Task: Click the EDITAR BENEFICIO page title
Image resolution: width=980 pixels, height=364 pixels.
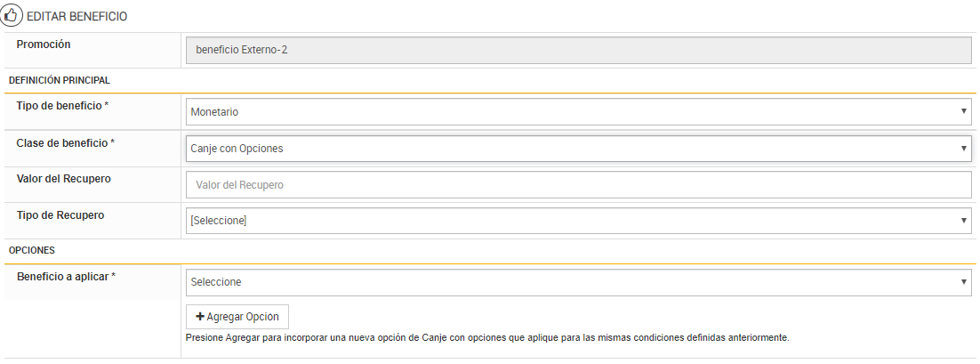Action: 77,17
